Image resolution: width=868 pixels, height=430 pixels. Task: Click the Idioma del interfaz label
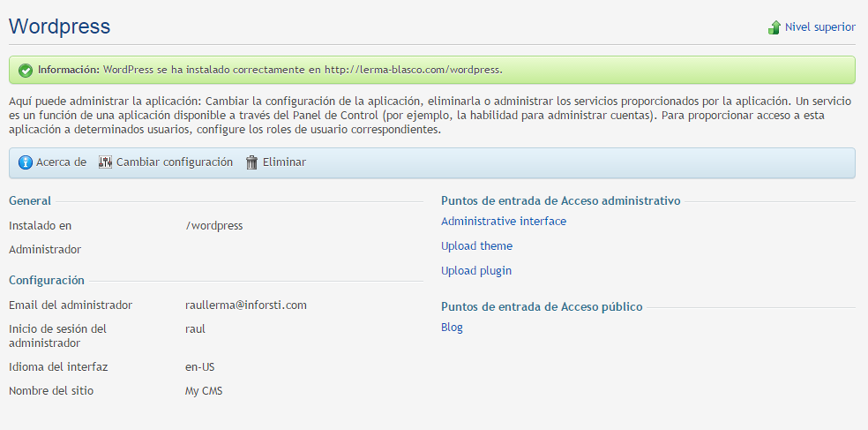coord(58,367)
